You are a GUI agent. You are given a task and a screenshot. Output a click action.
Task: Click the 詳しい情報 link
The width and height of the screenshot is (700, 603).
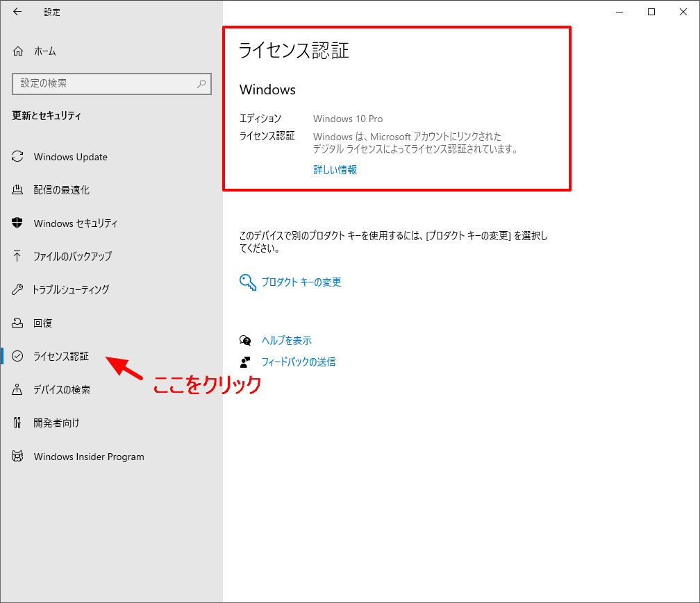335,169
